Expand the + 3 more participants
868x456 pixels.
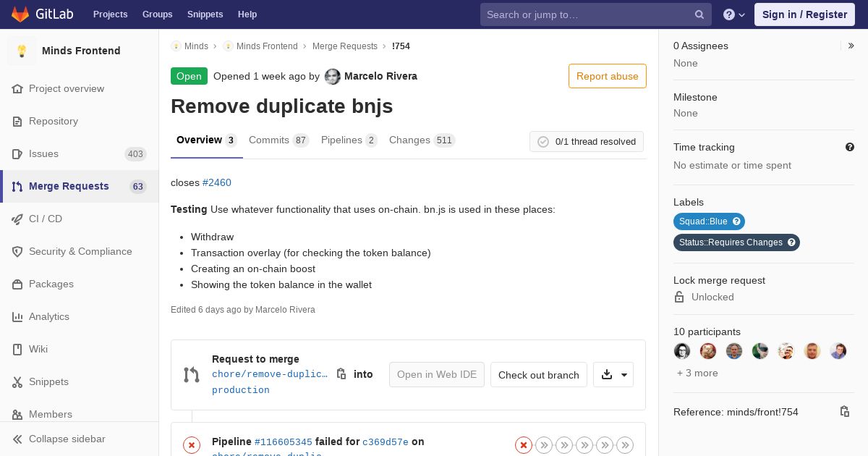697,373
